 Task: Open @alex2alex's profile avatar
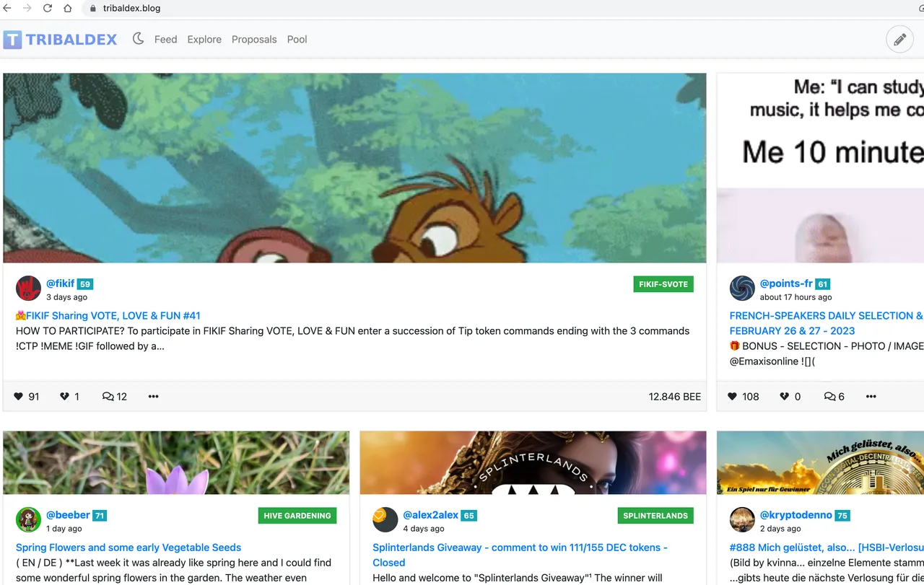pyautogui.click(x=385, y=520)
